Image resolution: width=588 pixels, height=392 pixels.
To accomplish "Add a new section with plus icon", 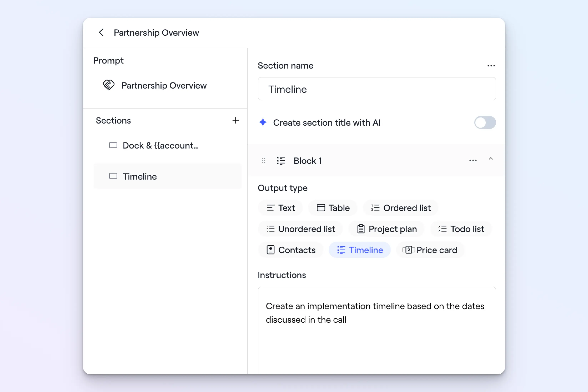I will 235,120.
